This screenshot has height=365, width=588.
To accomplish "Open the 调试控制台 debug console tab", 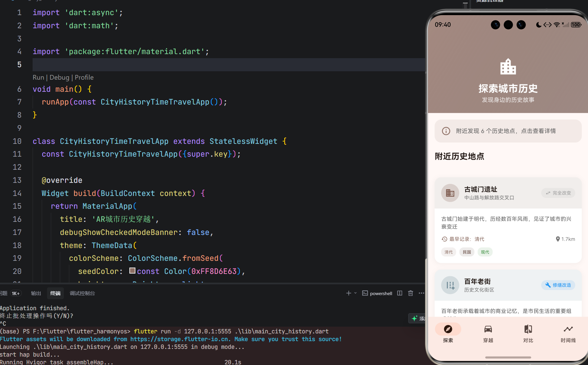I will coord(82,293).
